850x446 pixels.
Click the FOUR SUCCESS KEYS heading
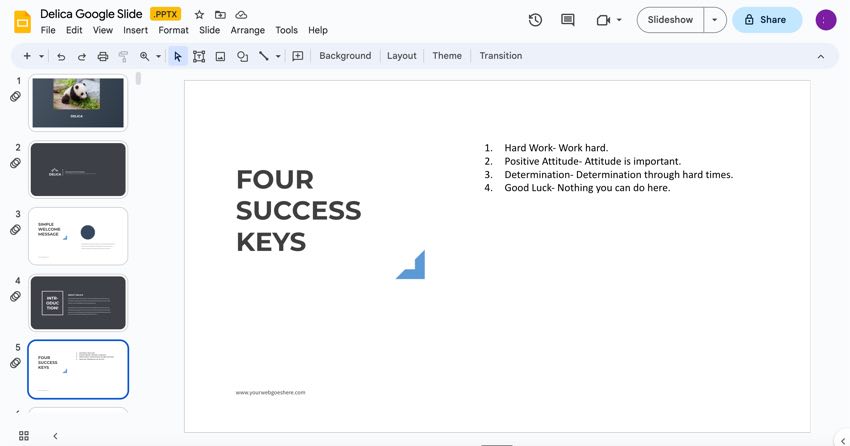[x=299, y=211]
